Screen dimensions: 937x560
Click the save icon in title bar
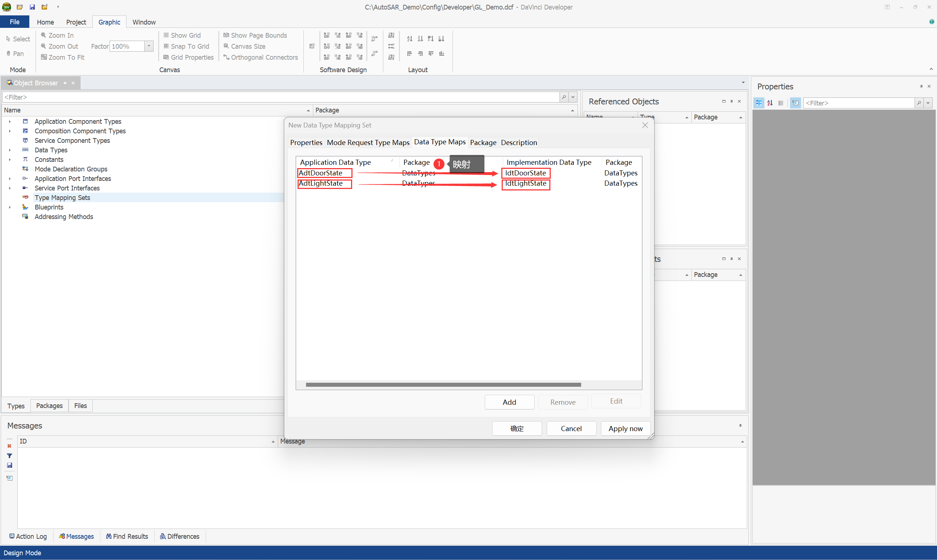pyautogui.click(x=33, y=7)
